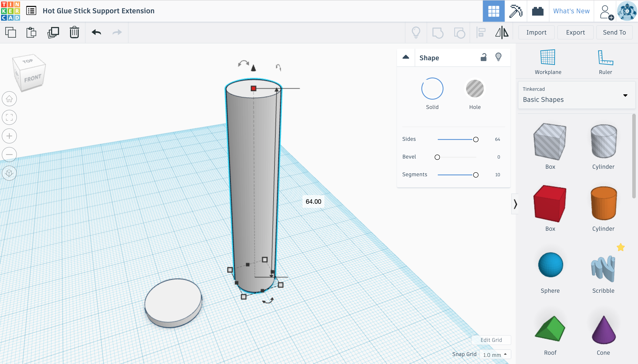Open the Blocks pickaxe view

515,11
